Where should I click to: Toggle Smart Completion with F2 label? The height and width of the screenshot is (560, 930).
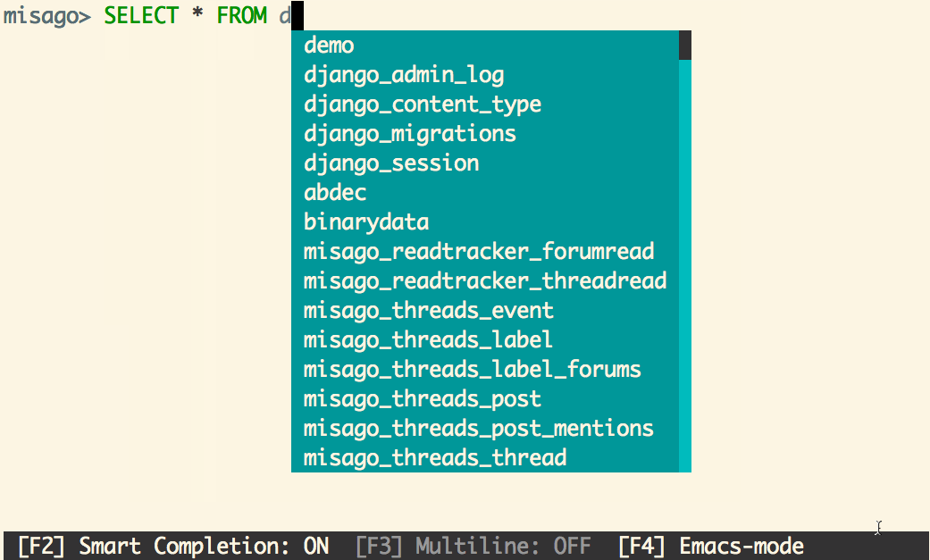pyautogui.click(x=173, y=546)
